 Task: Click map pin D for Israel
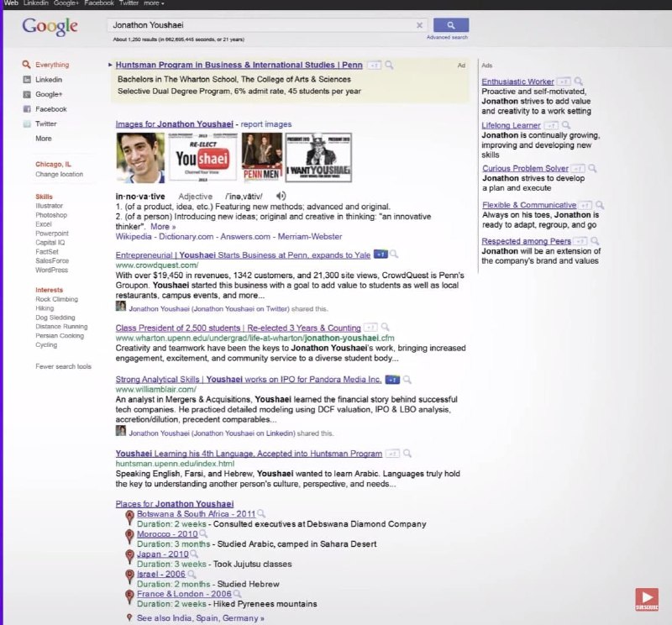coord(129,577)
